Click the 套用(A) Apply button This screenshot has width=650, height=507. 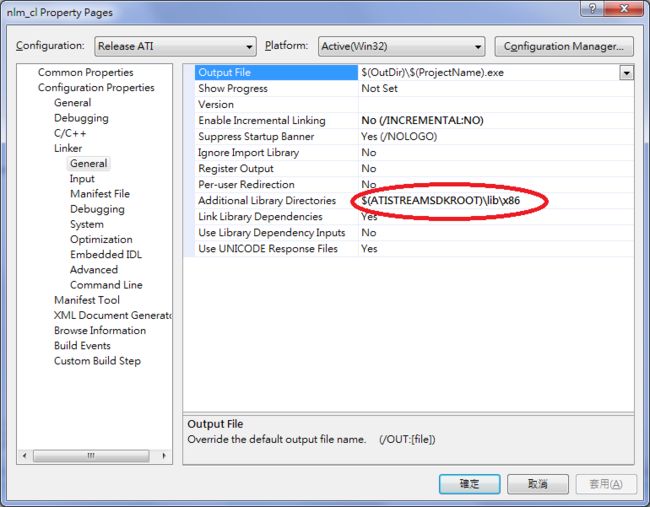606,484
